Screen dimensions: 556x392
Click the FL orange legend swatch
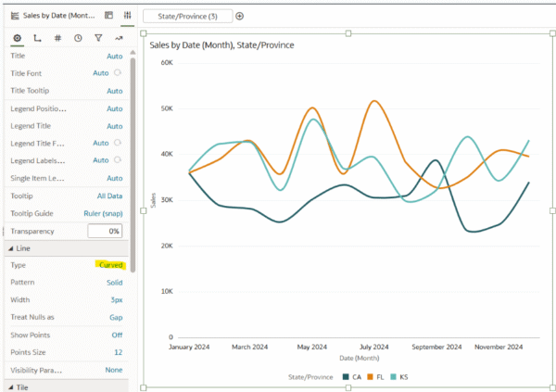pos(370,377)
